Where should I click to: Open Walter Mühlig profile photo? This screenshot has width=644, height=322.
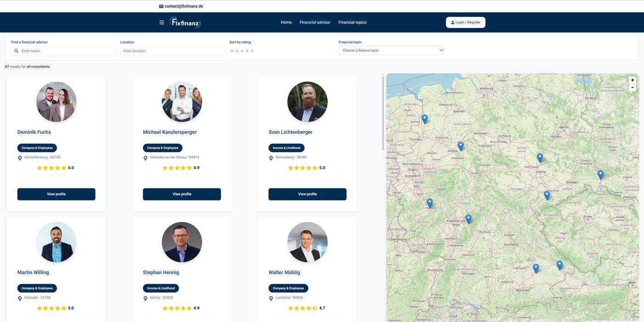307,242
